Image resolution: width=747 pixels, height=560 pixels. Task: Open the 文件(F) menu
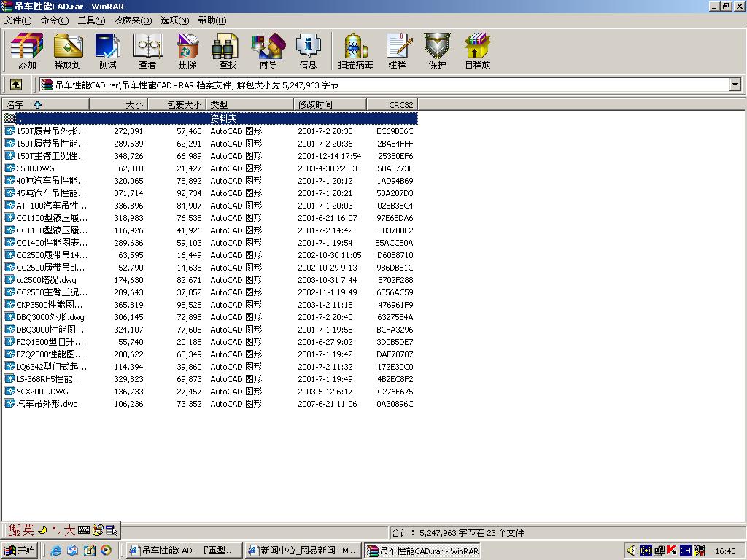(x=18, y=20)
